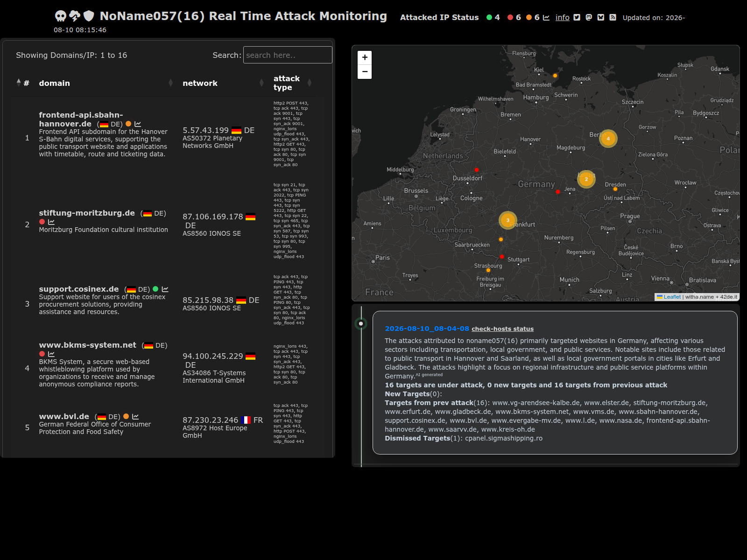The width and height of the screenshot is (747, 560).
Task: Open the Mastodon icon in the header
Action: 589,18
